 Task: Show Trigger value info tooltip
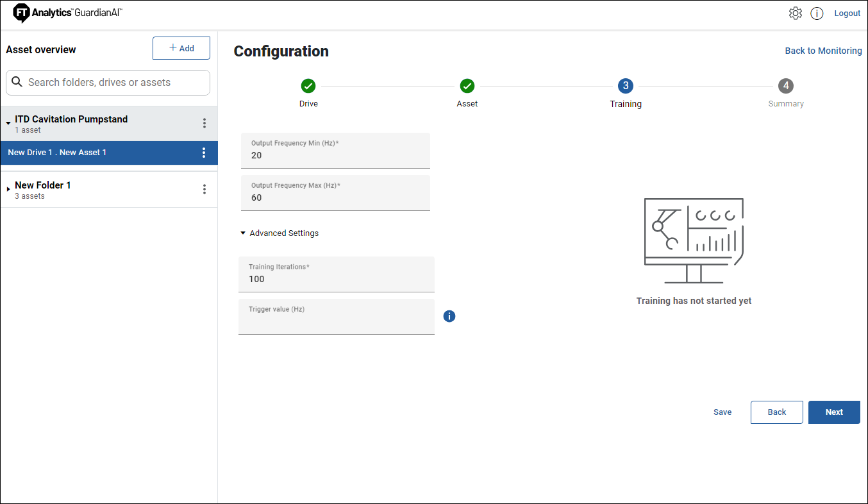click(x=449, y=316)
